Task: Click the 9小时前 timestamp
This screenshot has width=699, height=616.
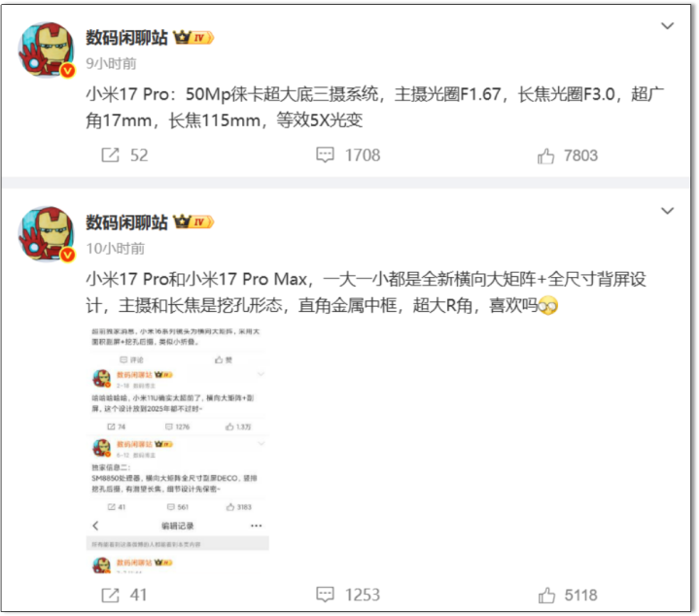Action: [111, 64]
